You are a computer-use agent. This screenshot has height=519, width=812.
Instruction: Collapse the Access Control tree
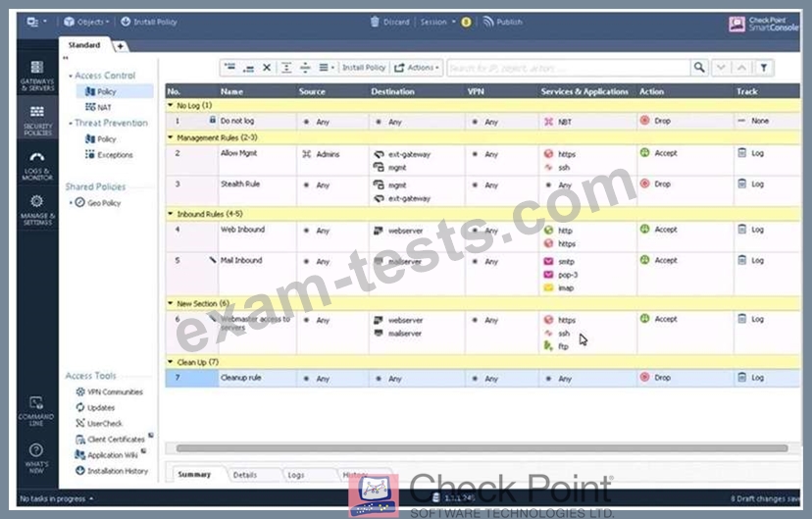(x=71, y=76)
